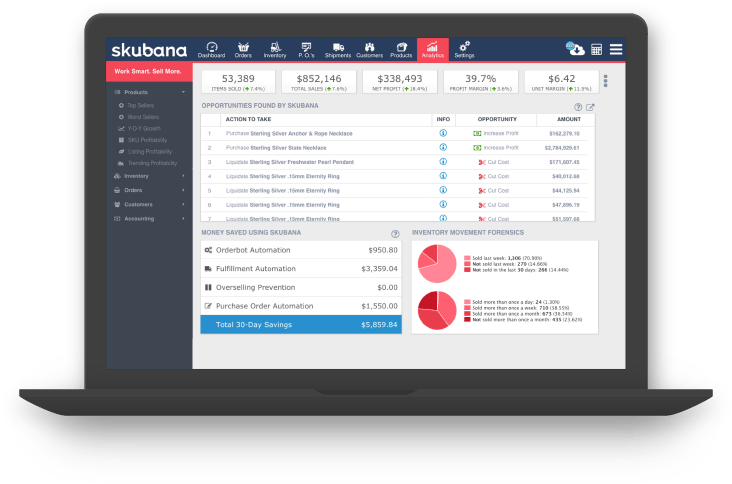This screenshot has width=732, height=484.
Task: Click the Items Sold 53,389 card
Action: 238,82
